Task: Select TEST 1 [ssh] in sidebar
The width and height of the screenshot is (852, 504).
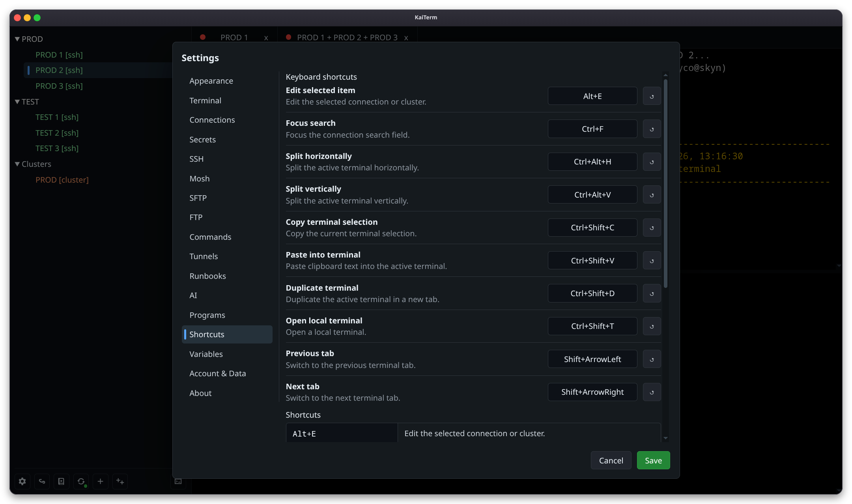Action: pos(57,117)
